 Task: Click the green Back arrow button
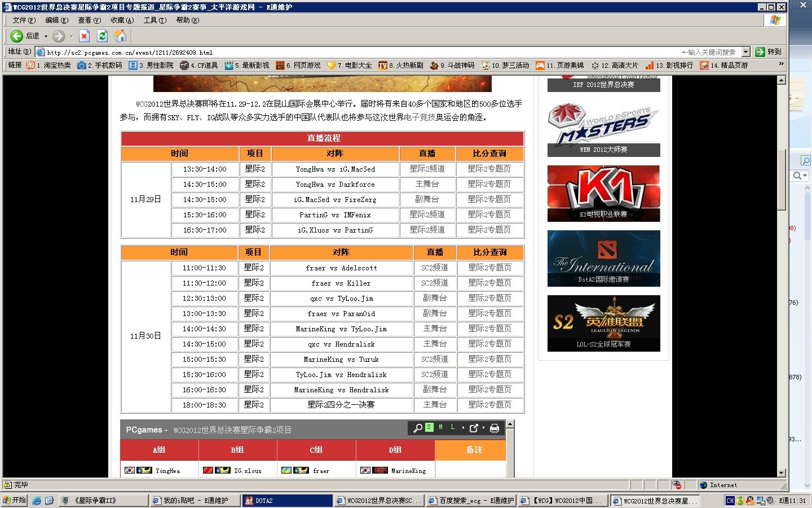17,36
